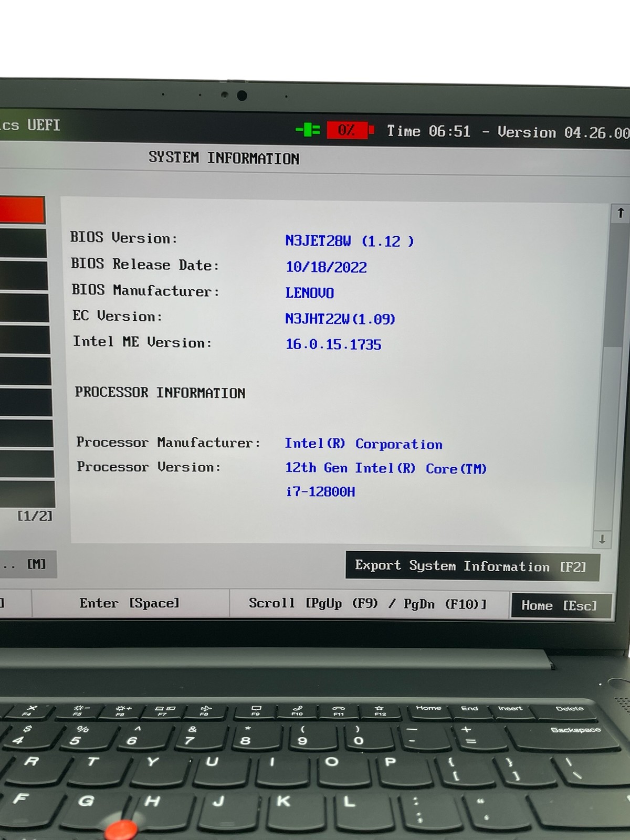Click Intel ME version 16.0.15.1735
630x840 pixels.
333,344
